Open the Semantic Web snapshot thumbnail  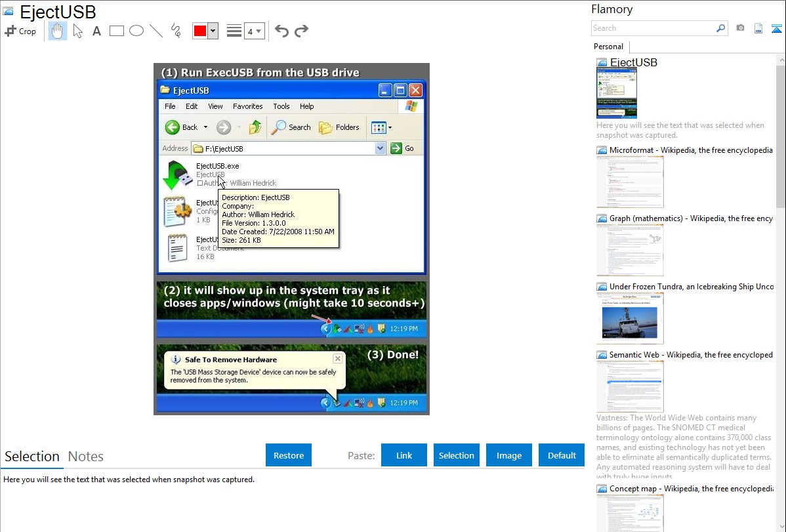tap(630, 386)
